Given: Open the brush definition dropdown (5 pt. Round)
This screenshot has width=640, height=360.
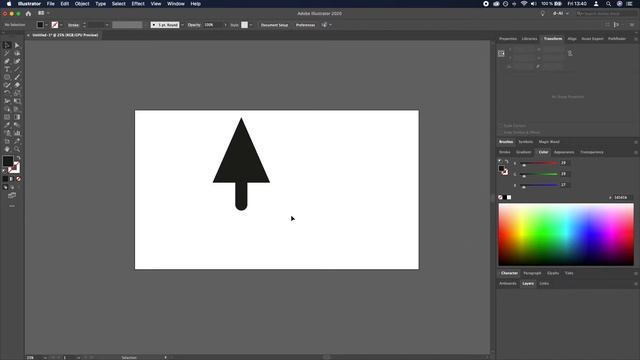Looking at the screenshot, I should [x=182, y=25].
